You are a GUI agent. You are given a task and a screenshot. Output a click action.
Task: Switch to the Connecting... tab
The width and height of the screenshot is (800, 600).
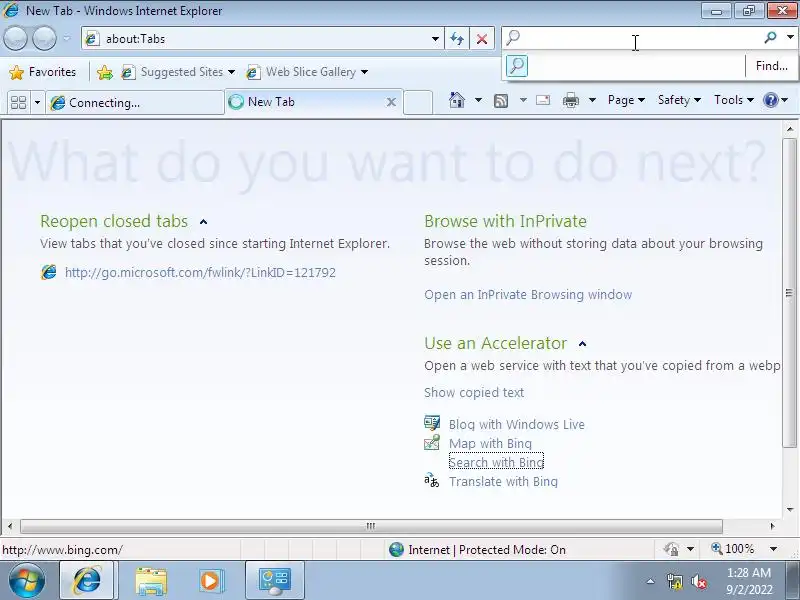click(135, 103)
